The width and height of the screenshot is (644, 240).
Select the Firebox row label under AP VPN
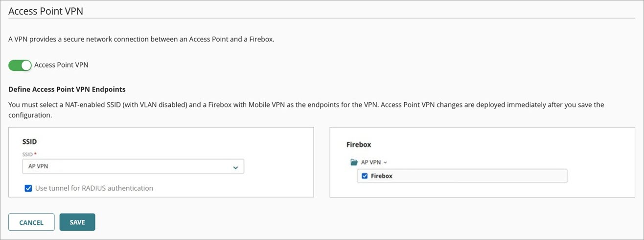pos(382,176)
